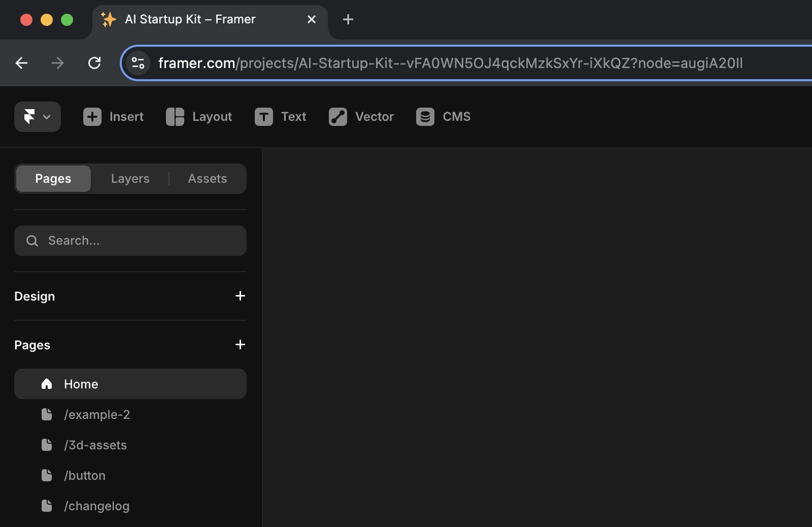Click the Vector label in toolbar
The width and height of the screenshot is (812, 527).
(x=375, y=117)
